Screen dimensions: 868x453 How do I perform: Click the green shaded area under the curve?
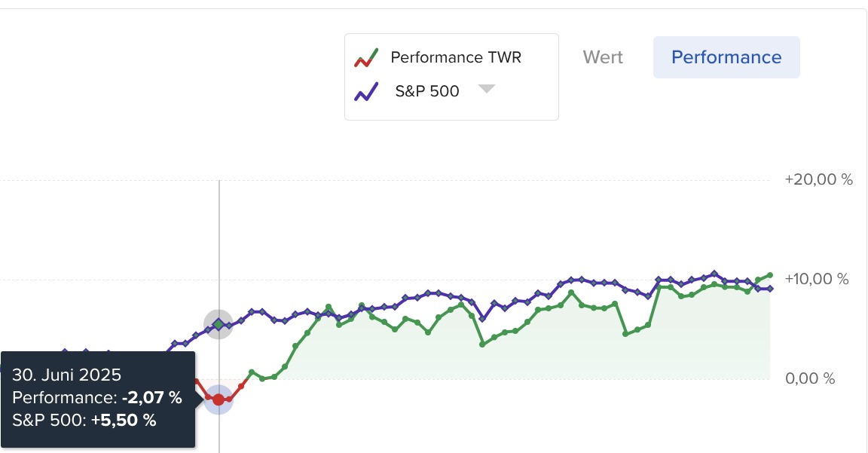point(527,354)
